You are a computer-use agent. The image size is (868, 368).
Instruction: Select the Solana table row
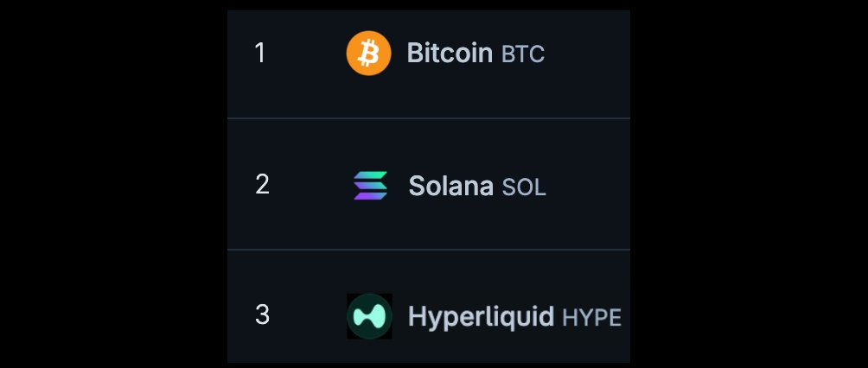pyautogui.click(x=429, y=184)
